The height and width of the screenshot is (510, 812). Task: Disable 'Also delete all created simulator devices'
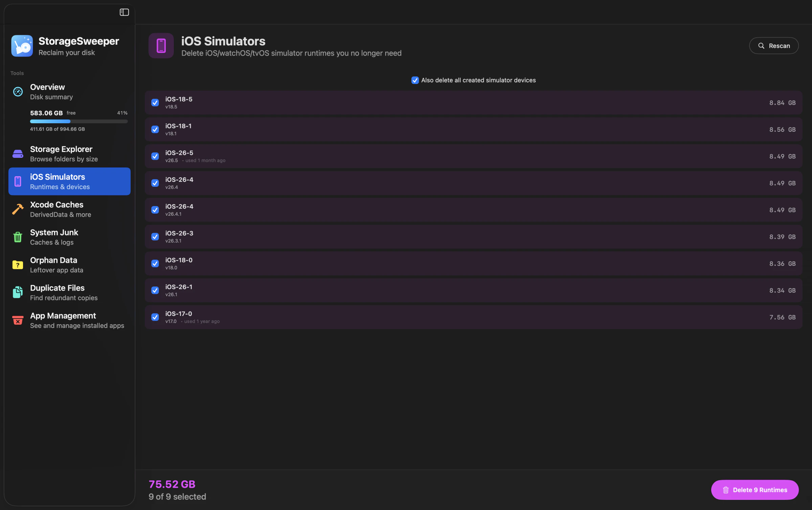click(x=415, y=80)
